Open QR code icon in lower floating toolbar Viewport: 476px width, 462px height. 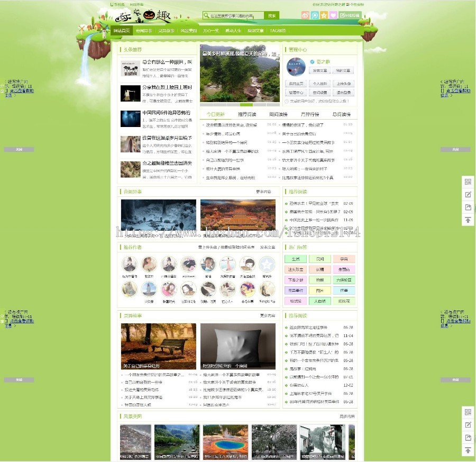pyautogui.click(x=468, y=412)
